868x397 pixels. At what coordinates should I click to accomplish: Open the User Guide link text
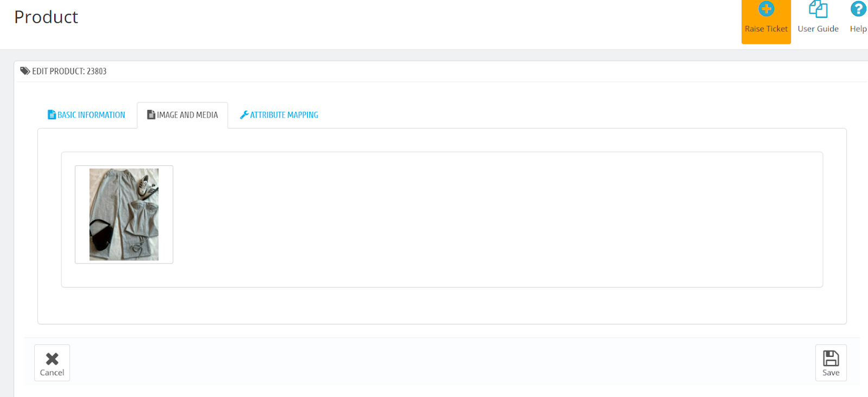coord(818,29)
